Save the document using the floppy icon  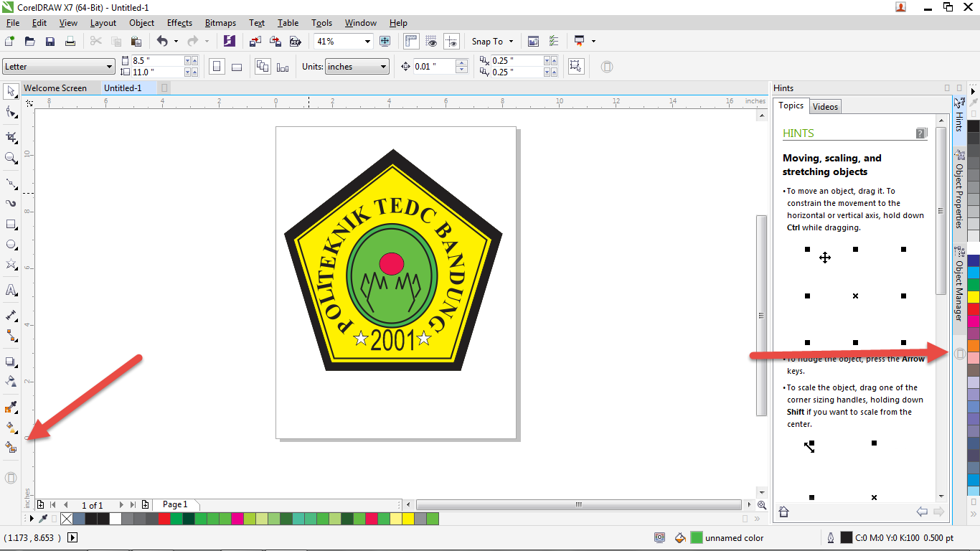click(50, 42)
